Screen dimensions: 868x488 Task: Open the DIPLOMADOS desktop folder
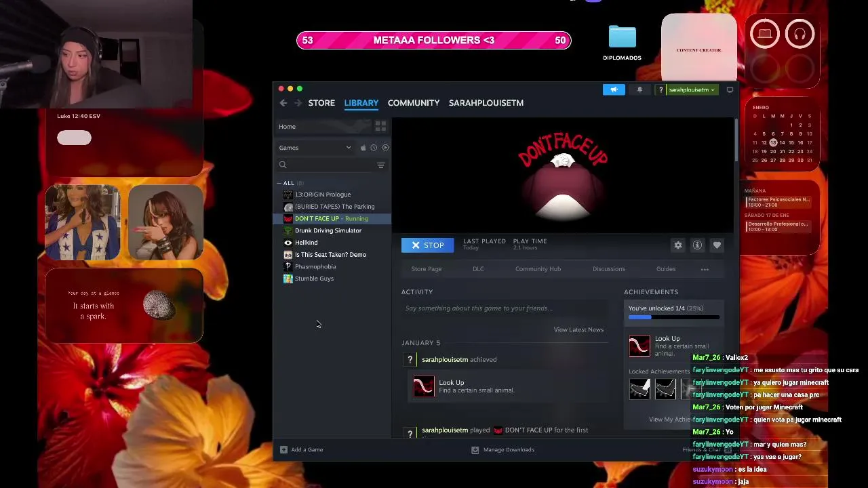(x=622, y=42)
